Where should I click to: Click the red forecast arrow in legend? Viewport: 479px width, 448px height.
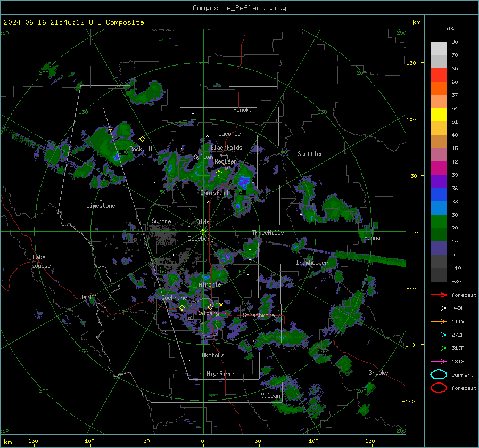coord(439,295)
